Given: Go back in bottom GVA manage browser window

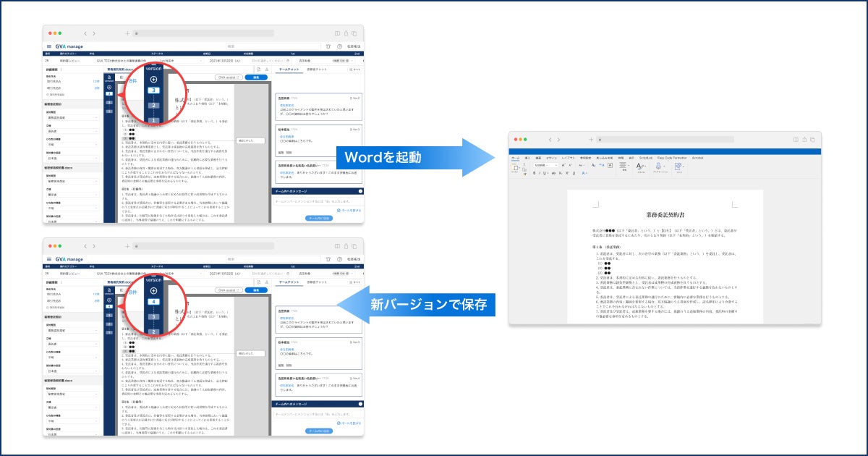Looking at the screenshot, I should click(x=85, y=246).
